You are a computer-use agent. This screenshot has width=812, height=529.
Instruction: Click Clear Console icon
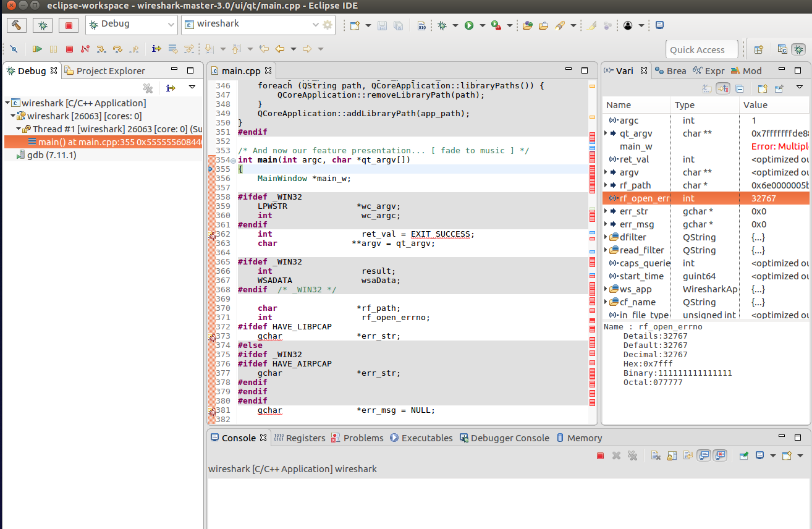(656, 455)
